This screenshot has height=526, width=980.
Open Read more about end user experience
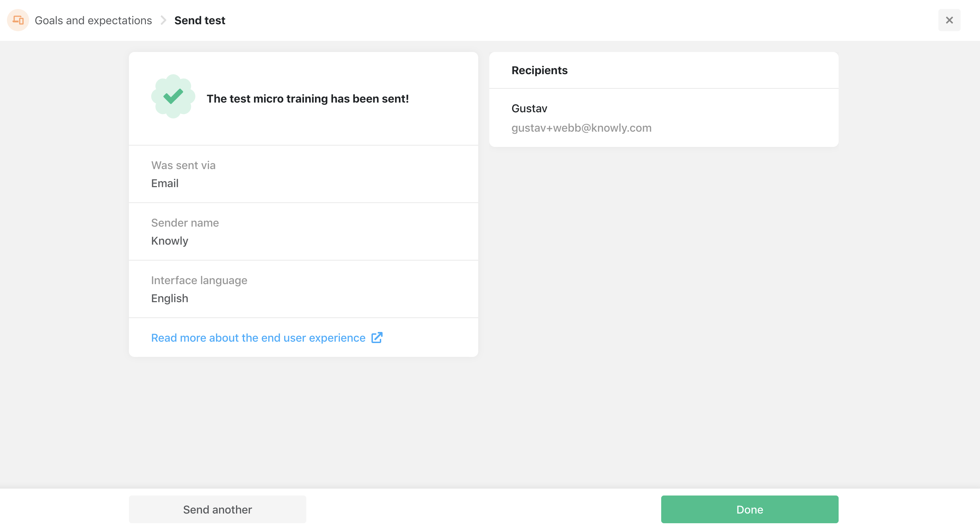[x=258, y=338]
